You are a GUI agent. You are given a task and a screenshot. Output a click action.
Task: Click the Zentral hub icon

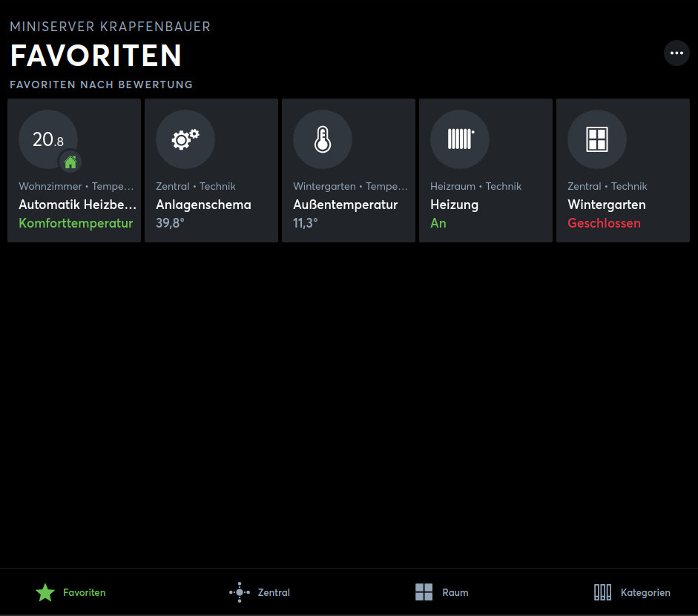click(239, 592)
